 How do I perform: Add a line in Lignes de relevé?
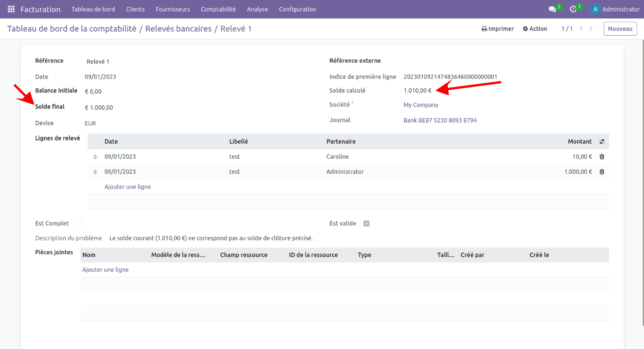coord(128,187)
